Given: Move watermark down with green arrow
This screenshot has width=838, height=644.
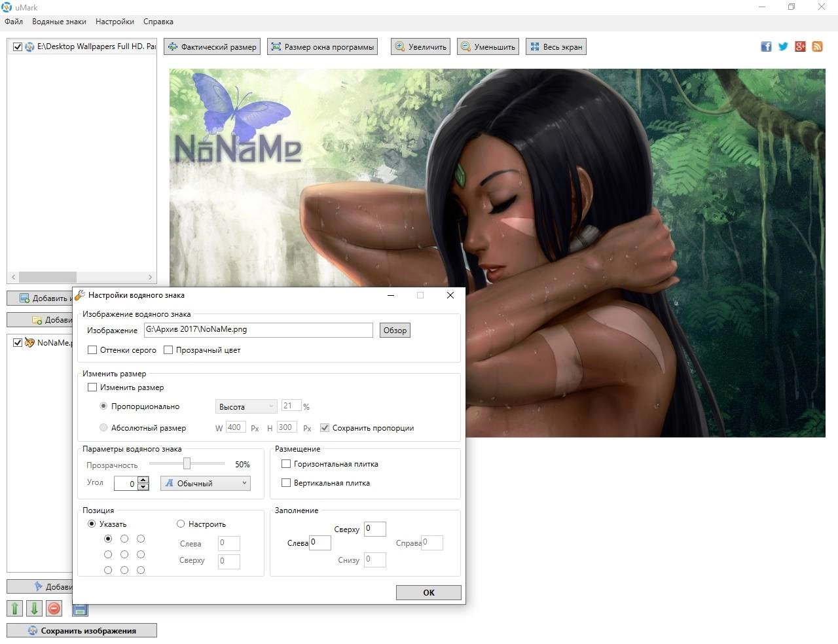Looking at the screenshot, I should tap(34, 609).
